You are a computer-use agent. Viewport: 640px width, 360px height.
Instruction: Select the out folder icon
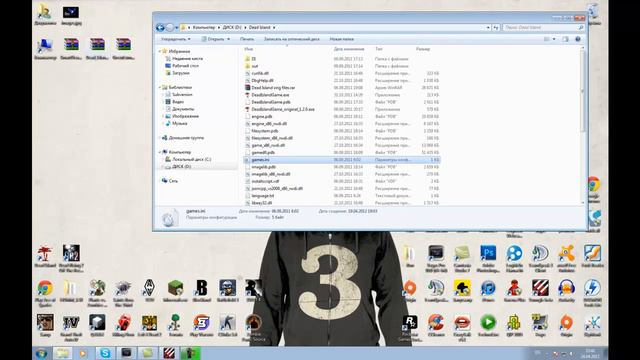[x=247, y=66]
